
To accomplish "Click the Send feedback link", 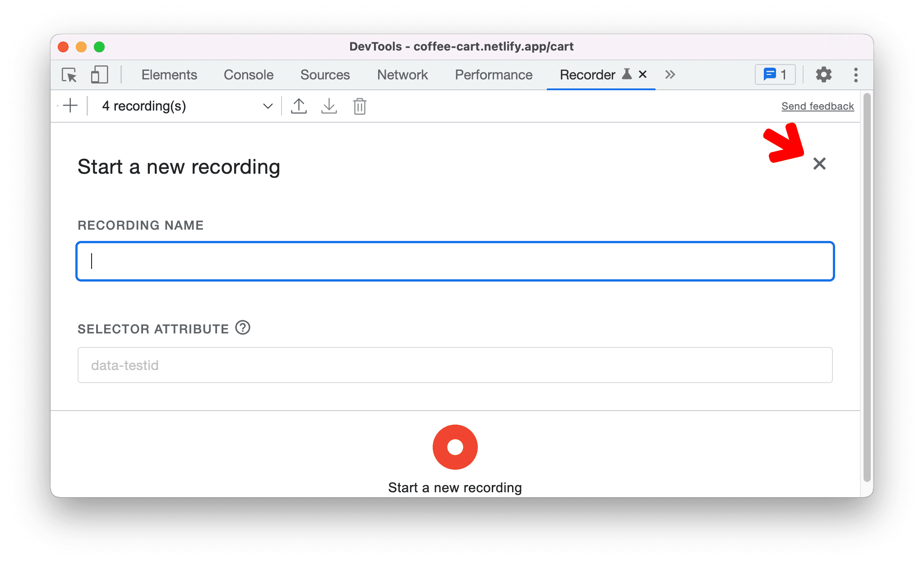I will point(818,106).
